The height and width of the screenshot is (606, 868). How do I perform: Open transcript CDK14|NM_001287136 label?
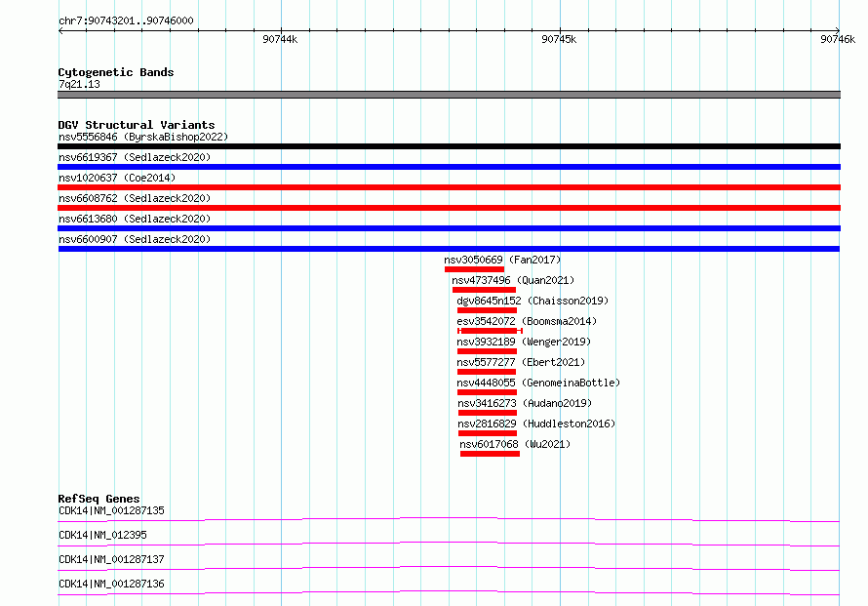pos(111,584)
